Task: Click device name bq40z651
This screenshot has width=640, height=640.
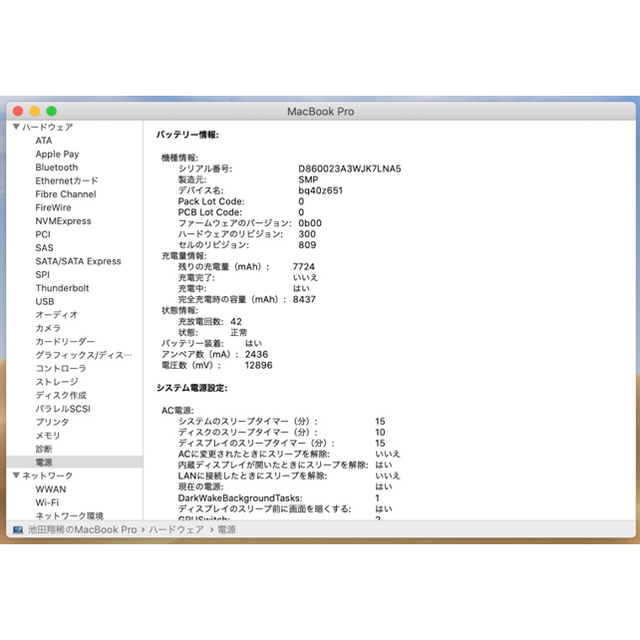Action: tap(320, 191)
